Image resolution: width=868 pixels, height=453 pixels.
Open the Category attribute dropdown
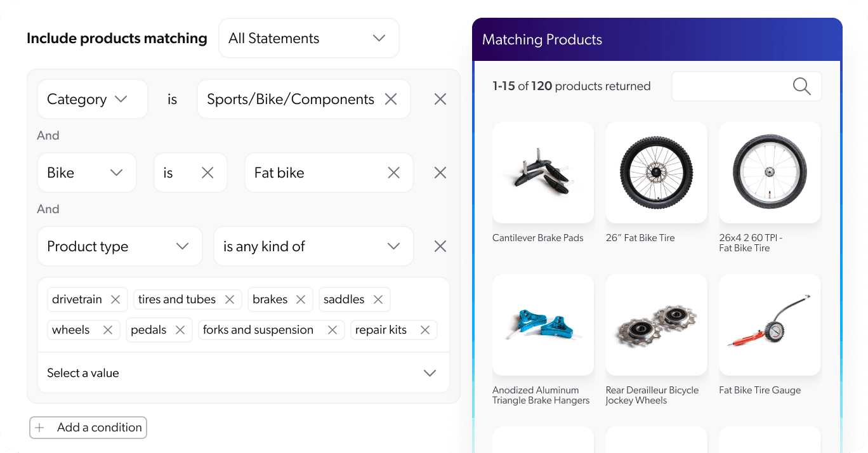92,99
